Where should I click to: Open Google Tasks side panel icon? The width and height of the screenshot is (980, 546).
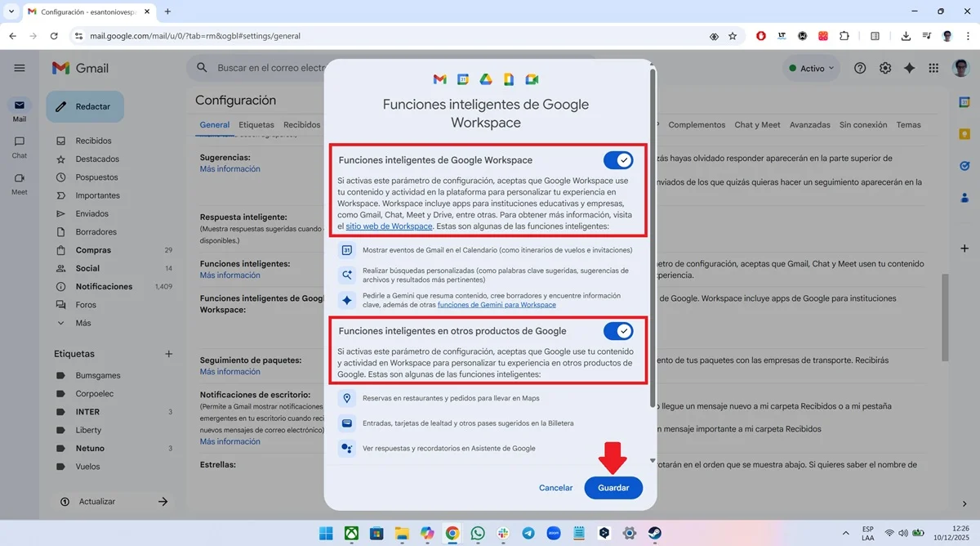[x=964, y=166]
